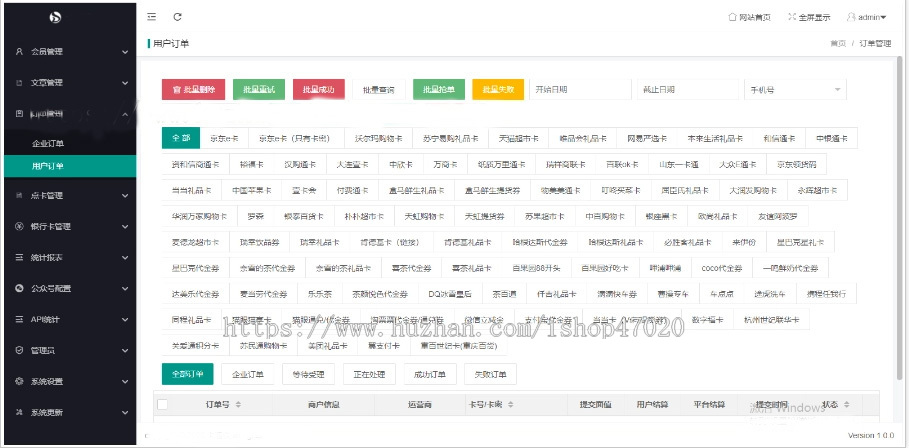Screen dimensions: 909x448
Task: Expand 点卡管理 using its chevron
Action: pos(125,196)
